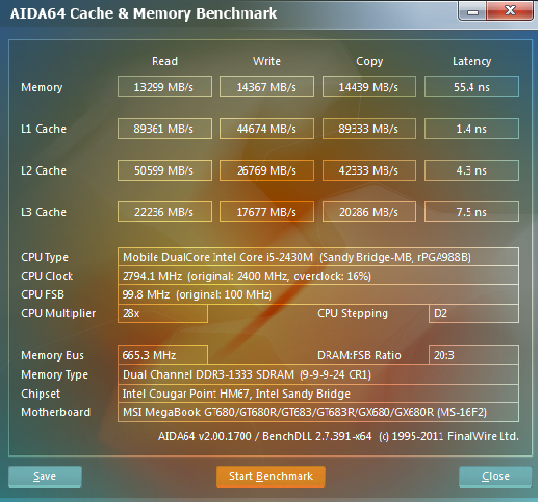Click the L2 Cache Read result box
Image resolution: width=538 pixels, height=502 pixels.
165,171
